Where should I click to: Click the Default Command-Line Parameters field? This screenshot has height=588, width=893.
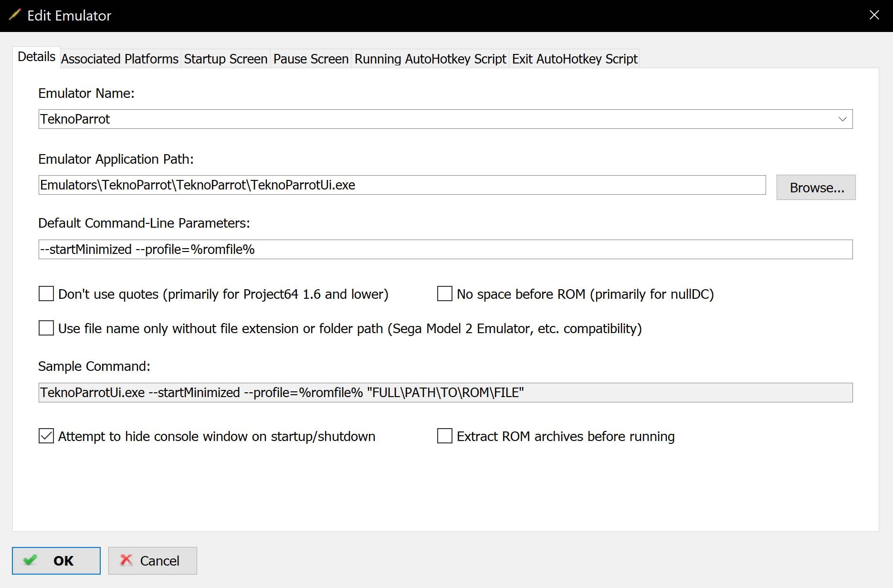point(445,250)
